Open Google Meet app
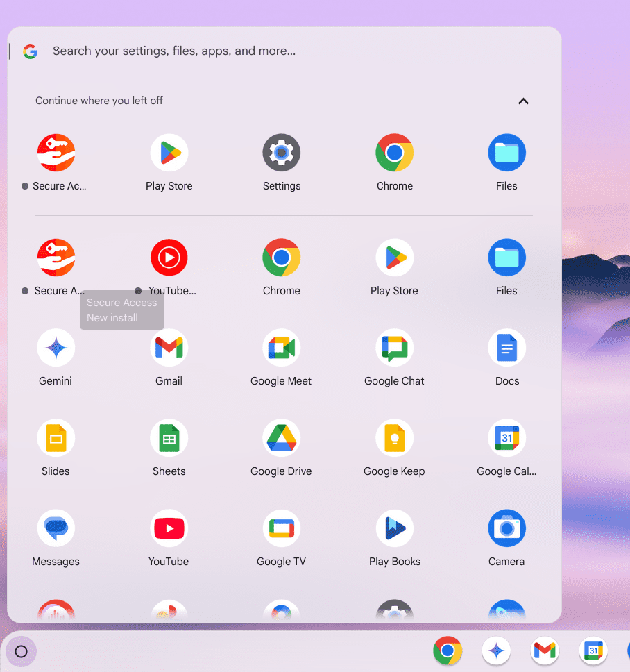 click(x=281, y=348)
